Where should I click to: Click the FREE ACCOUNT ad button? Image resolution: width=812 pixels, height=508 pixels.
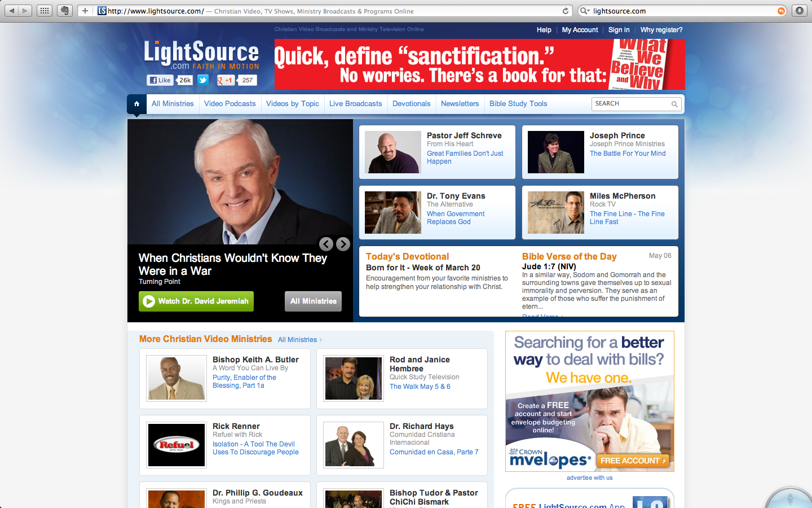[x=632, y=461]
